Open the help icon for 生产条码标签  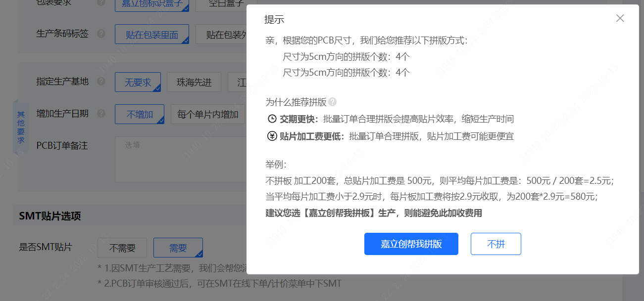click(101, 34)
